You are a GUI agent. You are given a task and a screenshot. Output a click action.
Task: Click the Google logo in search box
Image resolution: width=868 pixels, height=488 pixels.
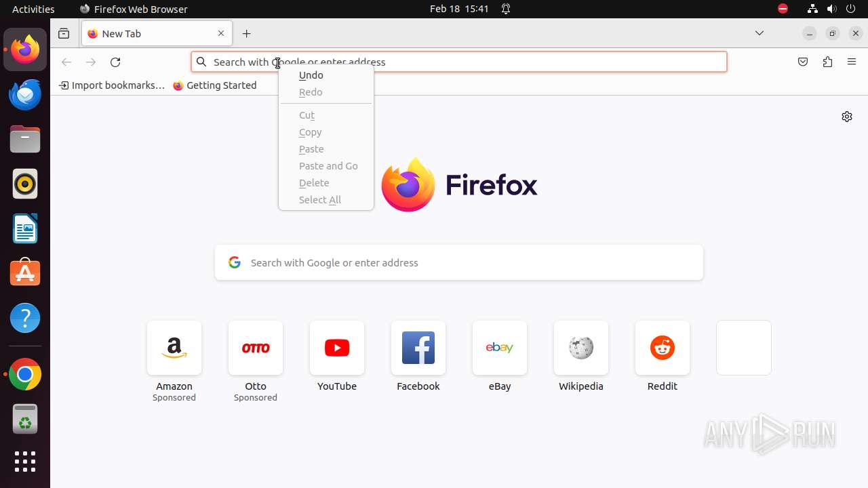pyautogui.click(x=235, y=262)
